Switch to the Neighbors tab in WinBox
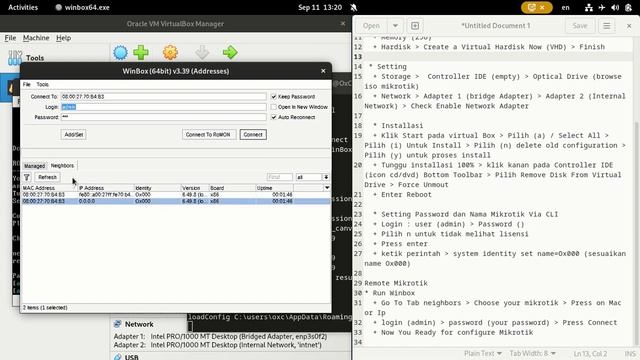The width and height of the screenshot is (640, 360). [x=62, y=166]
